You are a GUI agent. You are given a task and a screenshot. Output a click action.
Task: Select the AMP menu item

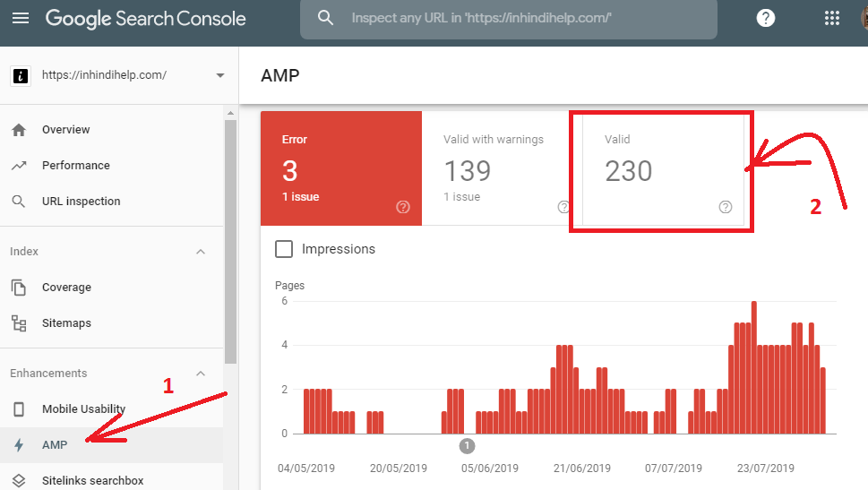point(111,445)
